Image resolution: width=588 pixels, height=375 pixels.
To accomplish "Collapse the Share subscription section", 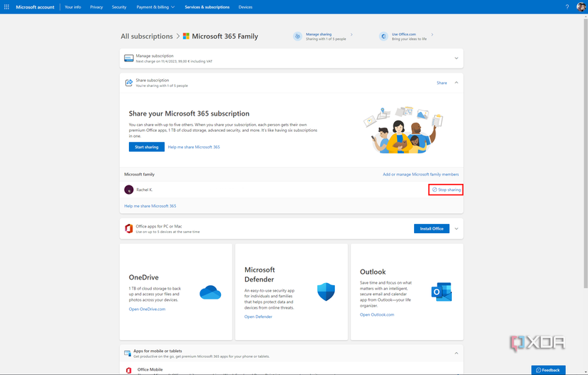I will click(x=456, y=83).
